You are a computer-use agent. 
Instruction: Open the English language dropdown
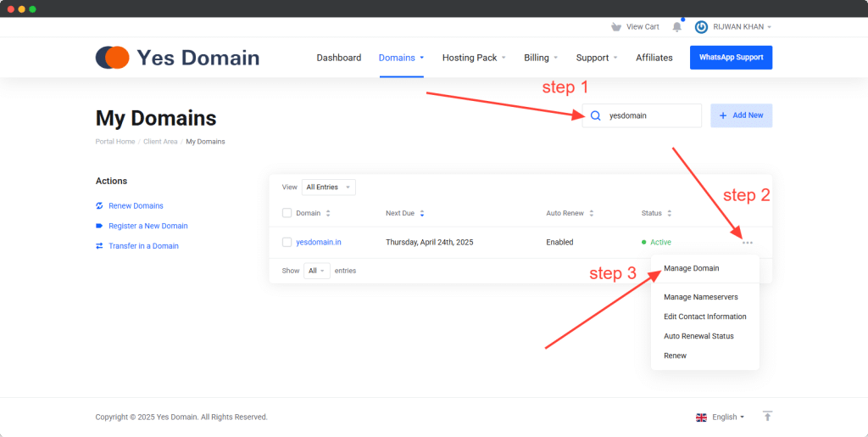727,417
